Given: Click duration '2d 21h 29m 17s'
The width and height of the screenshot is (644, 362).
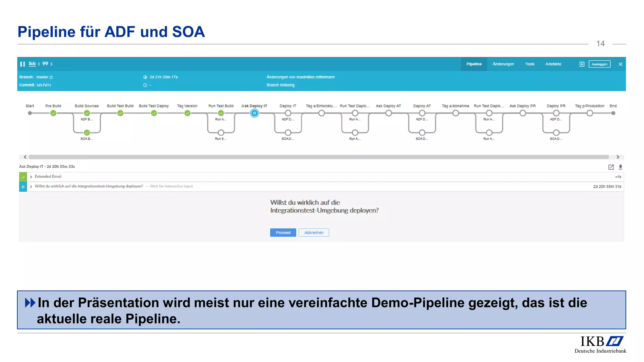Looking at the screenshot, I should [164, 77].
